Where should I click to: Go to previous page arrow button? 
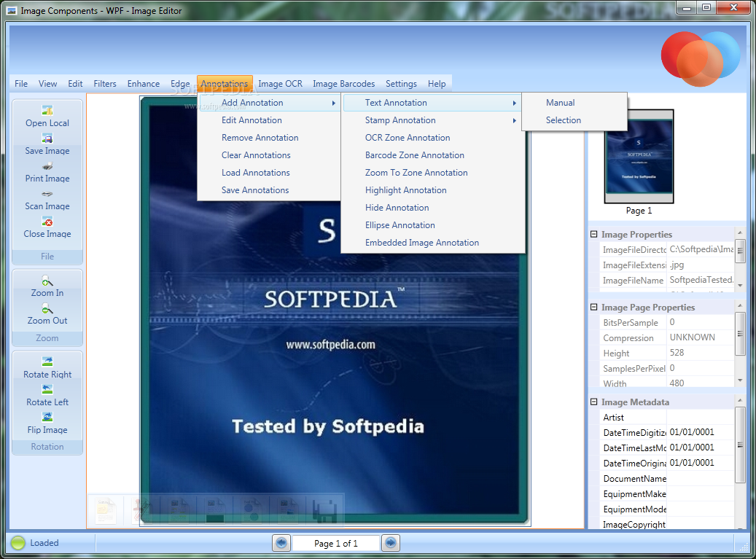(281, 543)
